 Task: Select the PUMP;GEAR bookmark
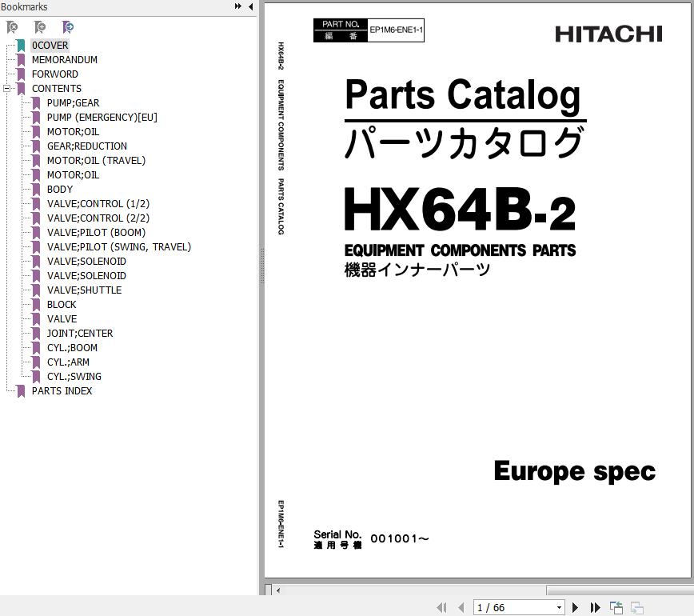(x=73, y=103)
